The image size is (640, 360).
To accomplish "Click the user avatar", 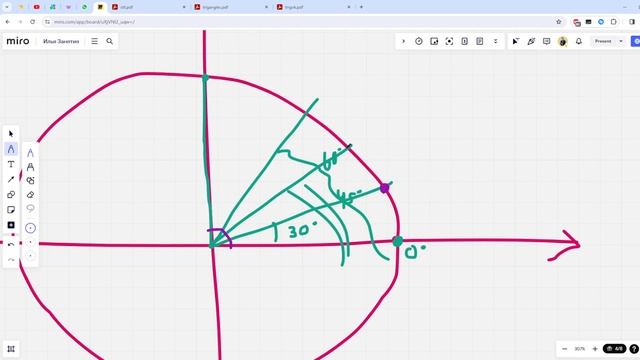I will click(x=562, y=41).
